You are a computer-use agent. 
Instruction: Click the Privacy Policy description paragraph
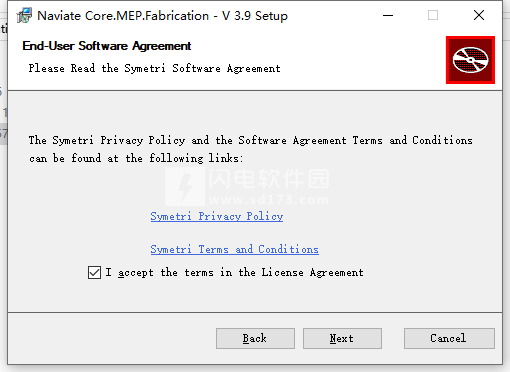tap(250, 149)
